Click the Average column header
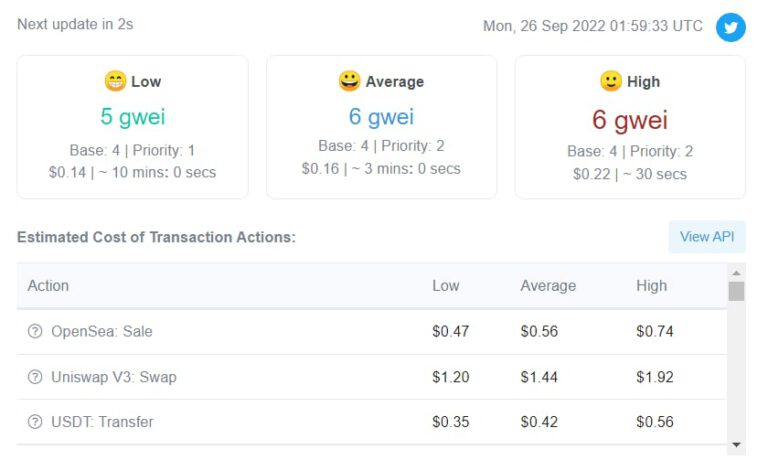 pyautogui.click(x=548, y=286)
